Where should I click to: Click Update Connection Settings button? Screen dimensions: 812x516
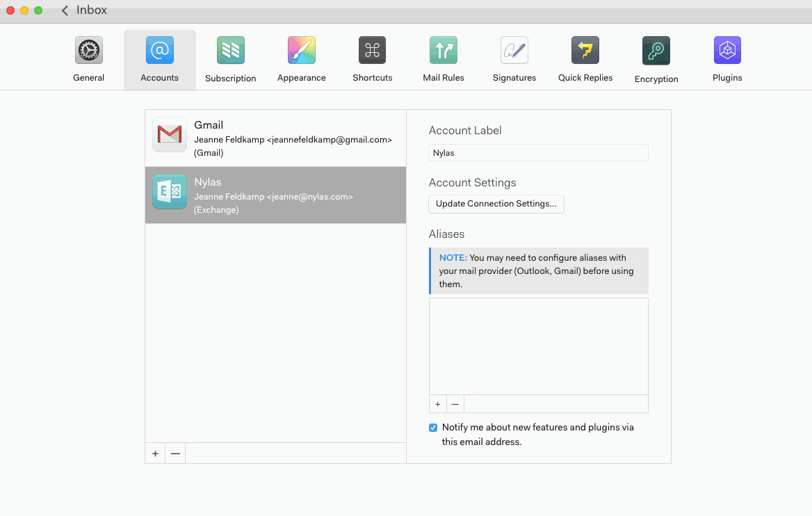click(496, 204)
